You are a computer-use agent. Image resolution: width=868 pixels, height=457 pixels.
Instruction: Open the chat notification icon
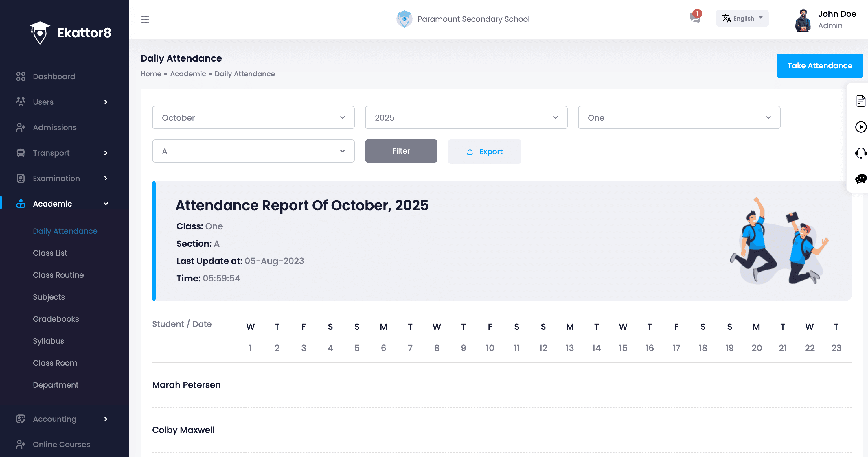pos(695,18)
